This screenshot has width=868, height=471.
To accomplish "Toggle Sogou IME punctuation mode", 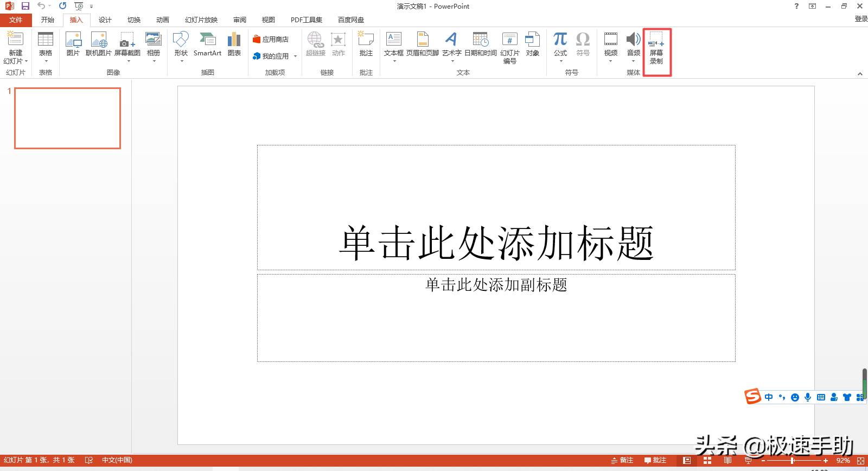I will tap(782, 397).
